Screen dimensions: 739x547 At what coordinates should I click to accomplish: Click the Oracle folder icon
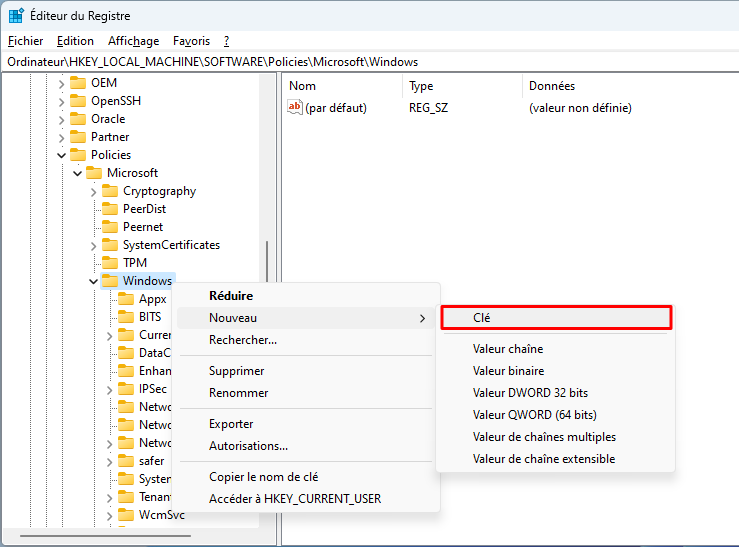pos(78,119)
